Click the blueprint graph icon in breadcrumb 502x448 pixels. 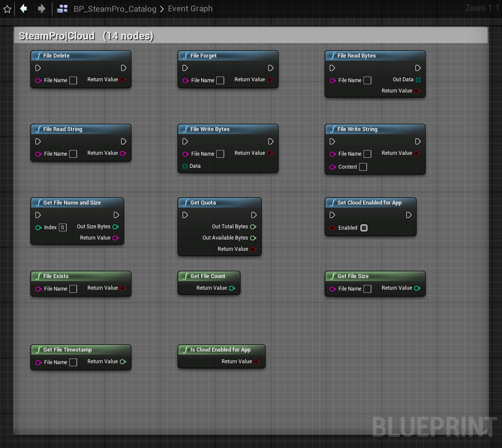[x=62, y=9]
